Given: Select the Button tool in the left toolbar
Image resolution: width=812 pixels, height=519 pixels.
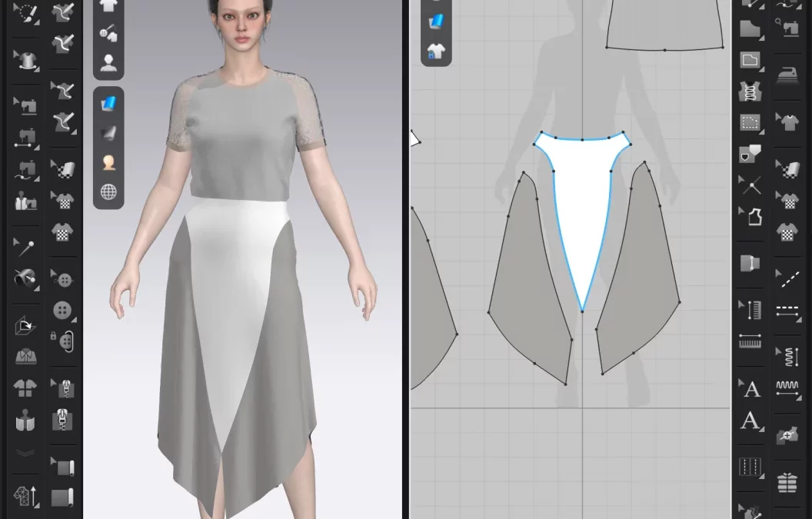Looking at the screenshot, I should [x=63, y=310].
